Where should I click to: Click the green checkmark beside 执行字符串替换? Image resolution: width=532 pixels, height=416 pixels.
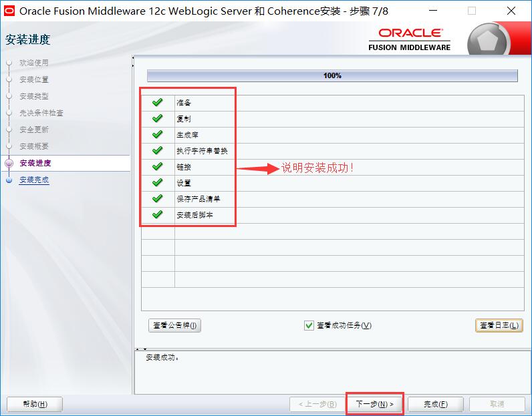click(x=158, y=150)
